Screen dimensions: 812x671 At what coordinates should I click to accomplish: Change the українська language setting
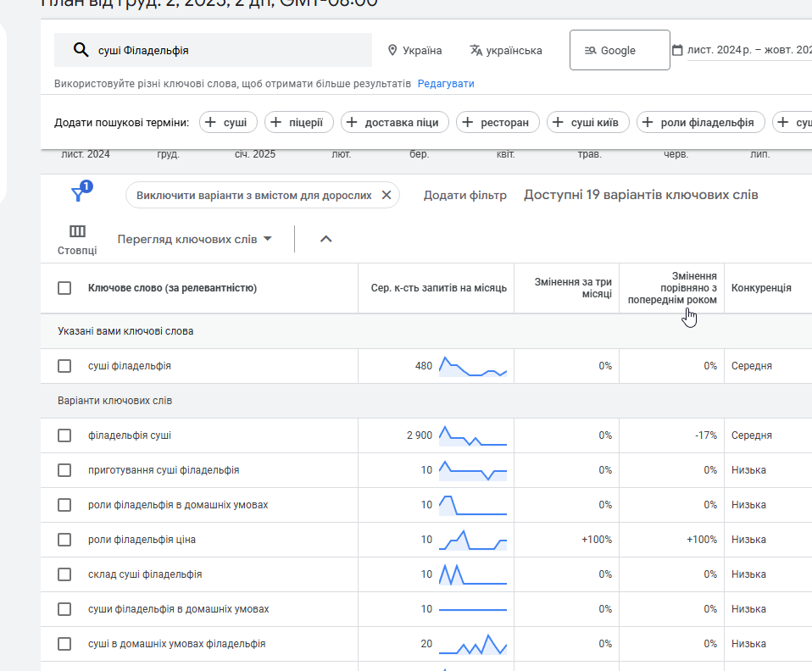point(506,51)
